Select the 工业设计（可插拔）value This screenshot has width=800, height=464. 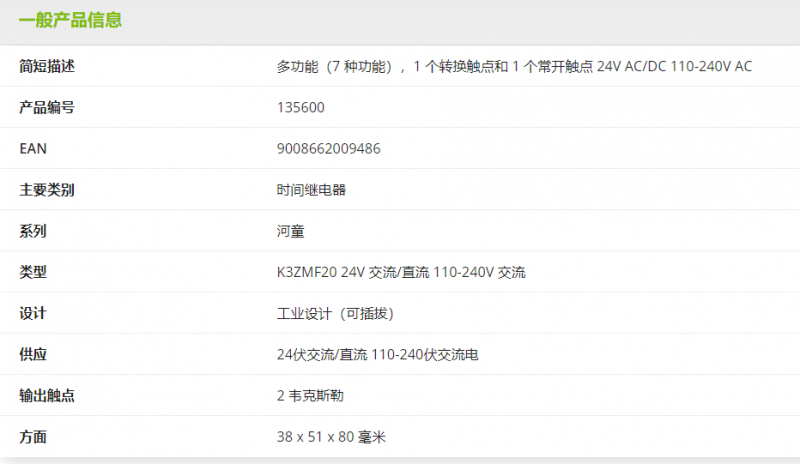339,313
